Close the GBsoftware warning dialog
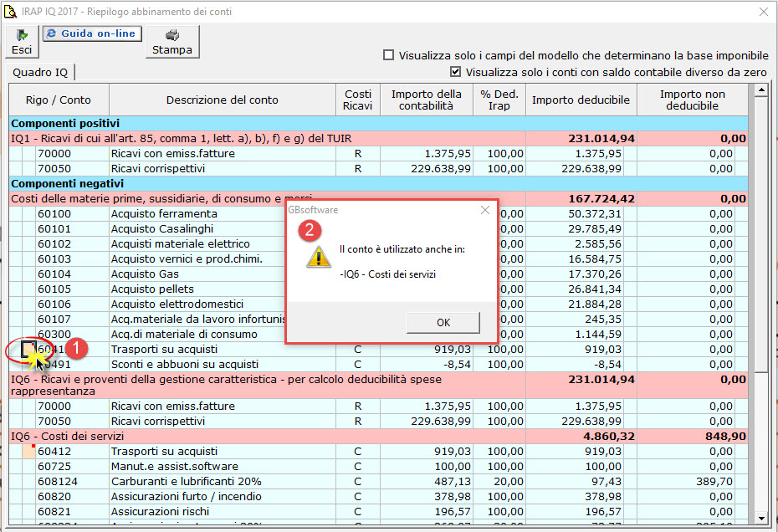The image size is (778, 532). (485, 210)
